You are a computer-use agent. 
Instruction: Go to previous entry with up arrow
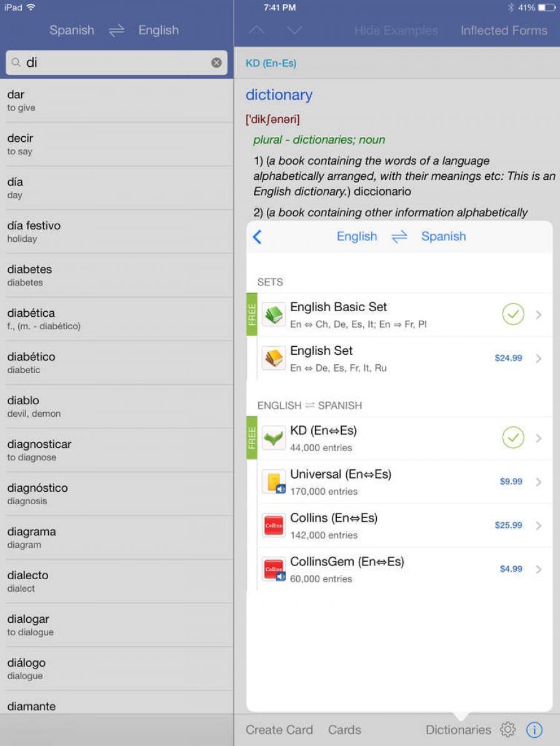[257, 30]
